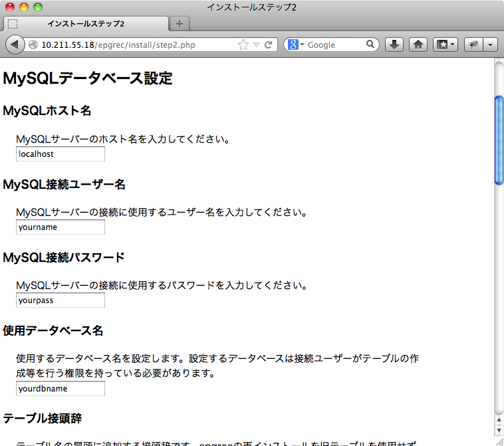
Task: Click the green zoom window button
Action: click(x=38, y=7)
